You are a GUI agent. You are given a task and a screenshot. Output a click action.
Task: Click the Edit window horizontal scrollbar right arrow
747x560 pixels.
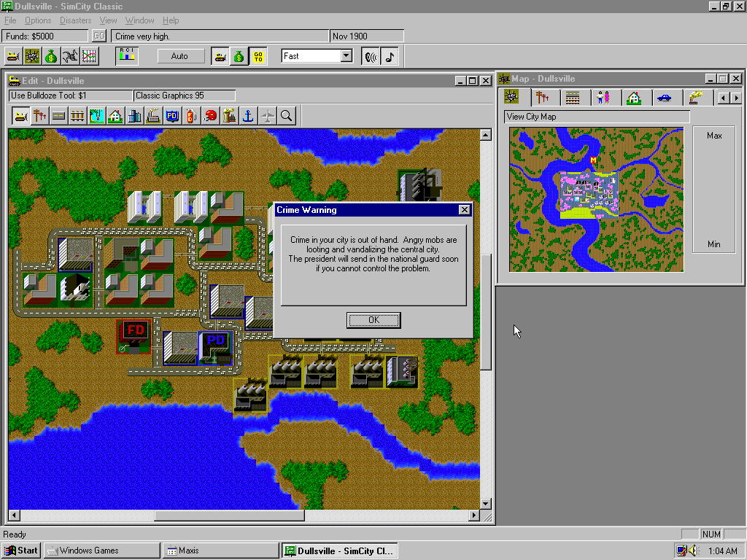(473, 516)
